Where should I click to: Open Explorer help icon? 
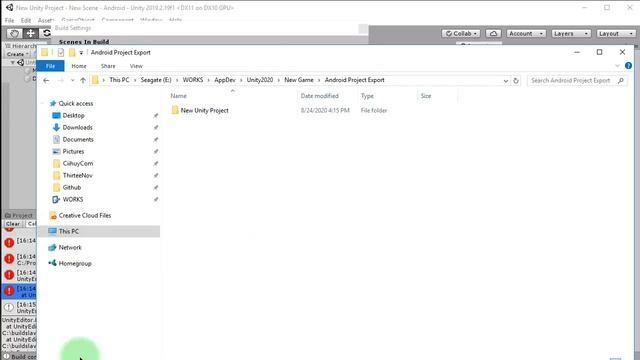click(x=628, y=66)
